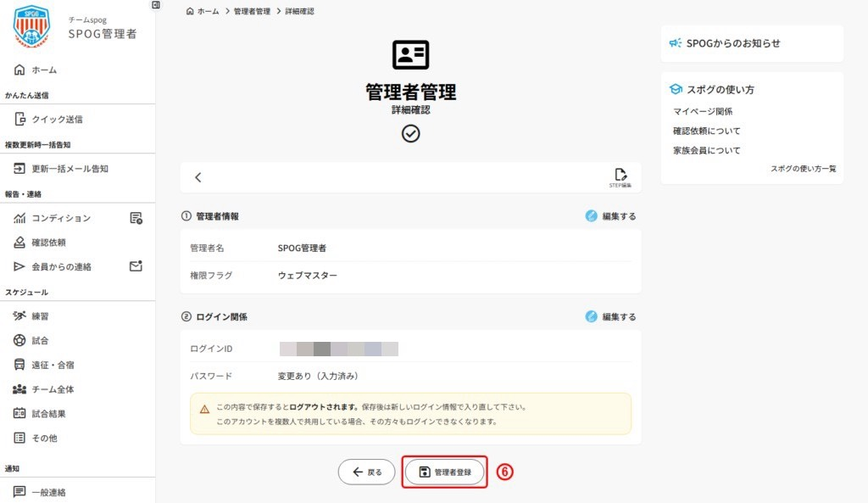Click the home icon in the breadcrumb
Viewport: 868px width, 503px height.
tap(190, 11)
